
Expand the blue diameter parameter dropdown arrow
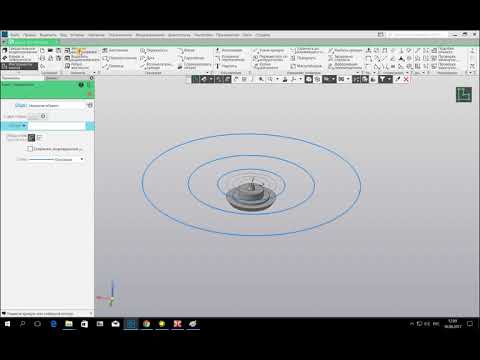point(24,126)
